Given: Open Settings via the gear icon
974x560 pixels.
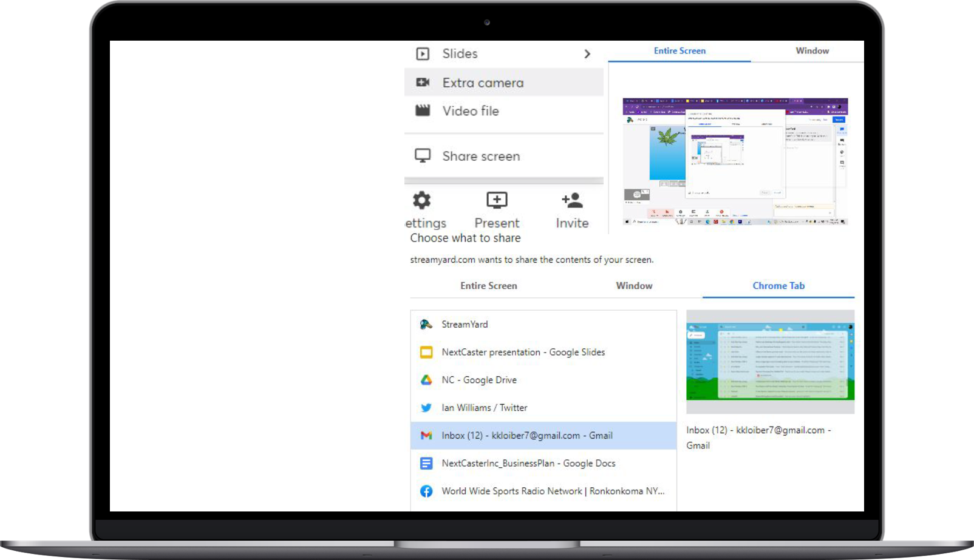Looking at the screenshot, I should (422, 200).
